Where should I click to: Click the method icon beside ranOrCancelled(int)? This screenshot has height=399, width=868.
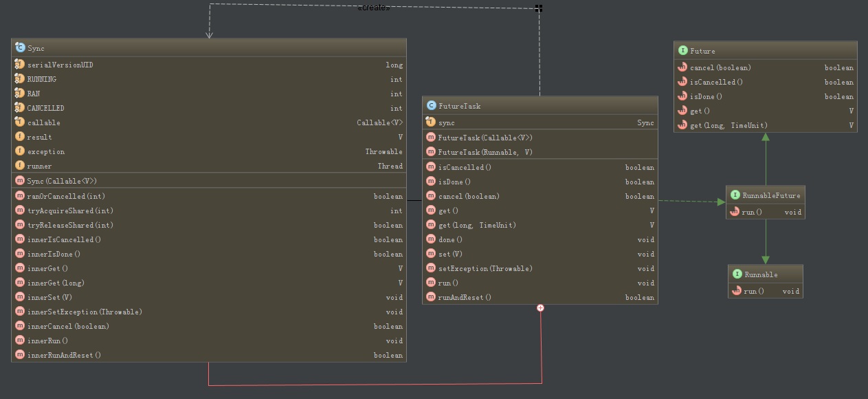click(x=19, y=196)
